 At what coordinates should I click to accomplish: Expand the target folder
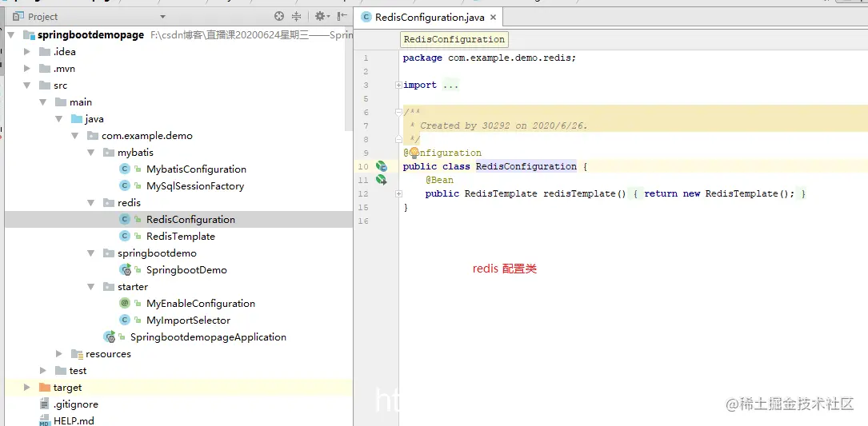pos(26,388)
